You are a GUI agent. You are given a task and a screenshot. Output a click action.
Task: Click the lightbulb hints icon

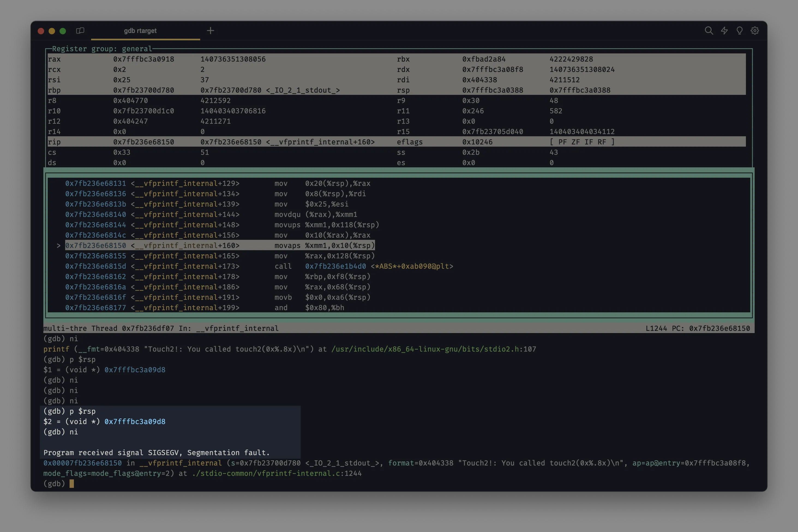739,31
